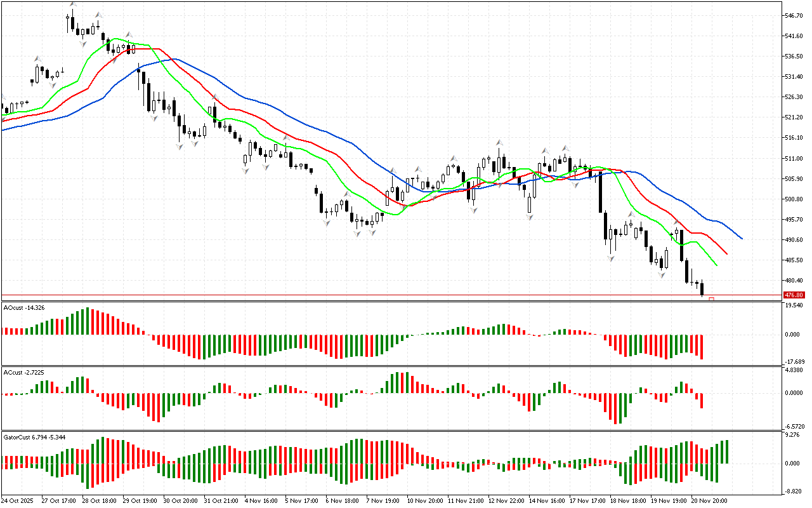The width and height of the screenshot is (812, 508).
Task: Click the 20 Nov 20:00 time label
Action: click(709, 501)
